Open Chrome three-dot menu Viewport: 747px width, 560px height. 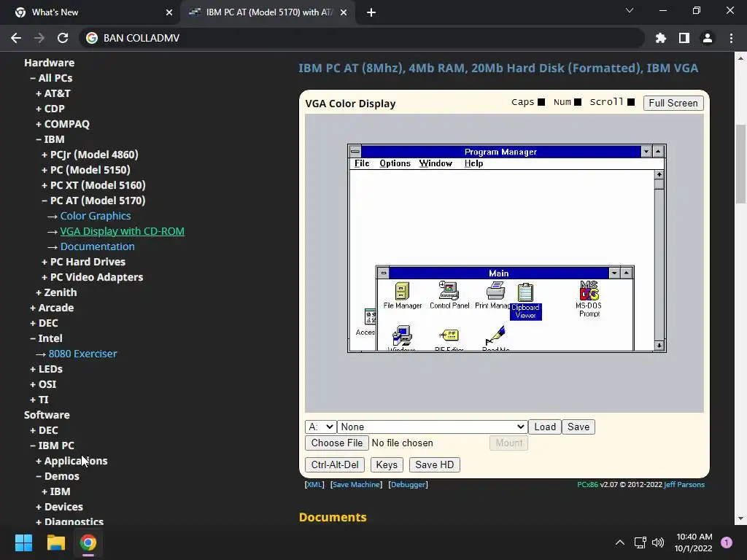[x=731, y=38]
